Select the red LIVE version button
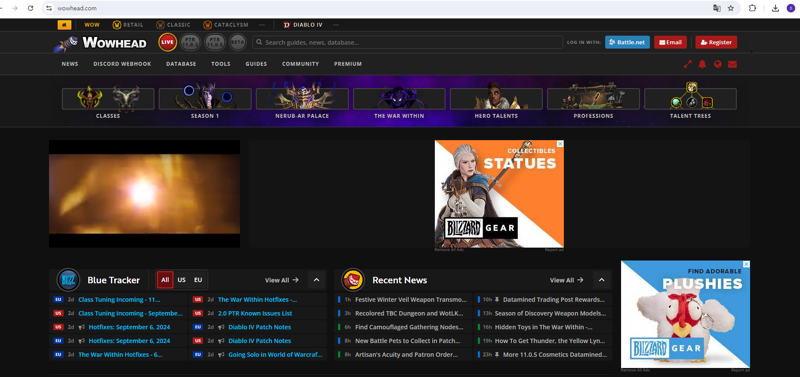Image resolution: width=800 pixels, height=377 pixels. click(167, 42)
